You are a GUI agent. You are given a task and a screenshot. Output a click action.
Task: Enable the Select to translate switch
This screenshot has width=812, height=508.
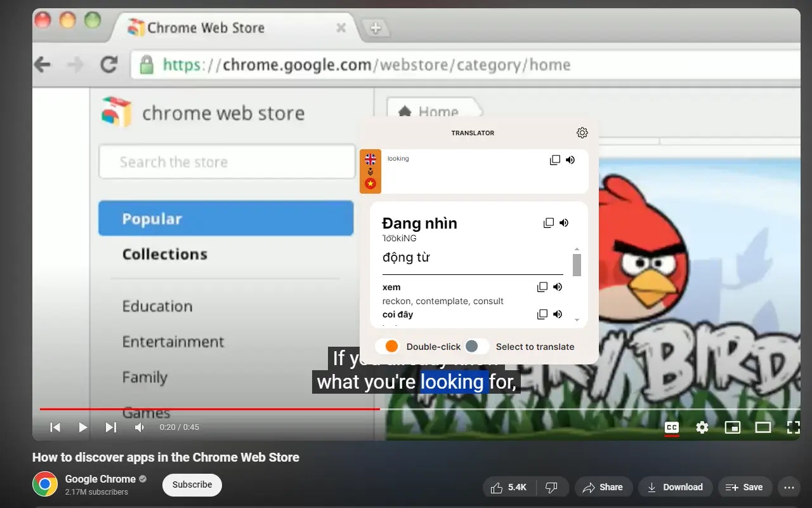pyautogui.click(x=477, y=346)
